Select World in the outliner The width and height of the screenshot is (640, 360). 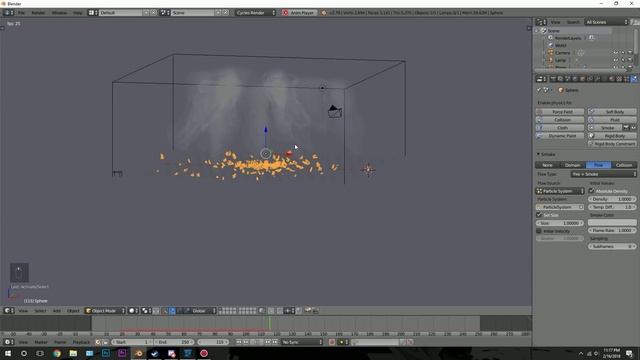(x=560, y=45)
